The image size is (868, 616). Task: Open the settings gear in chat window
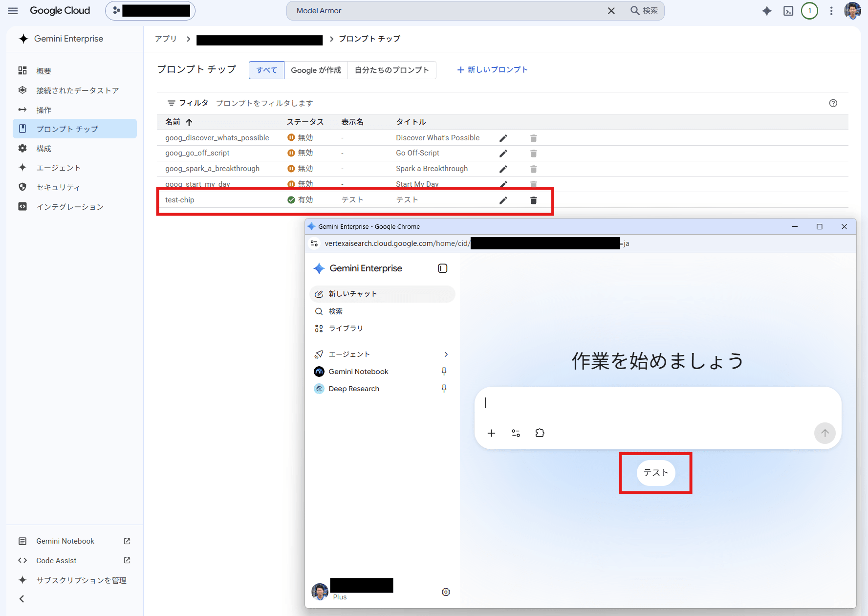pos(446,592)
